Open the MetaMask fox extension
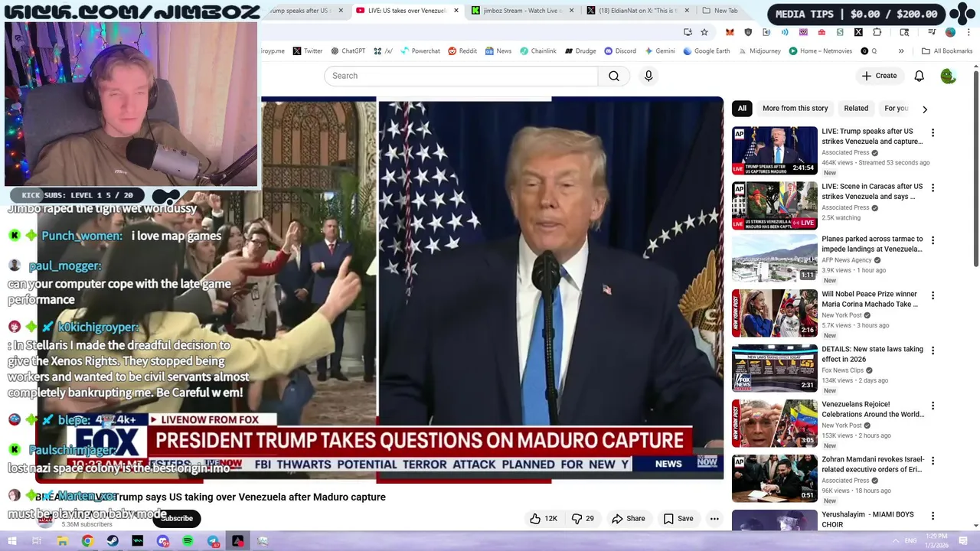Screen dimensions: 980x551 (730, 32)
